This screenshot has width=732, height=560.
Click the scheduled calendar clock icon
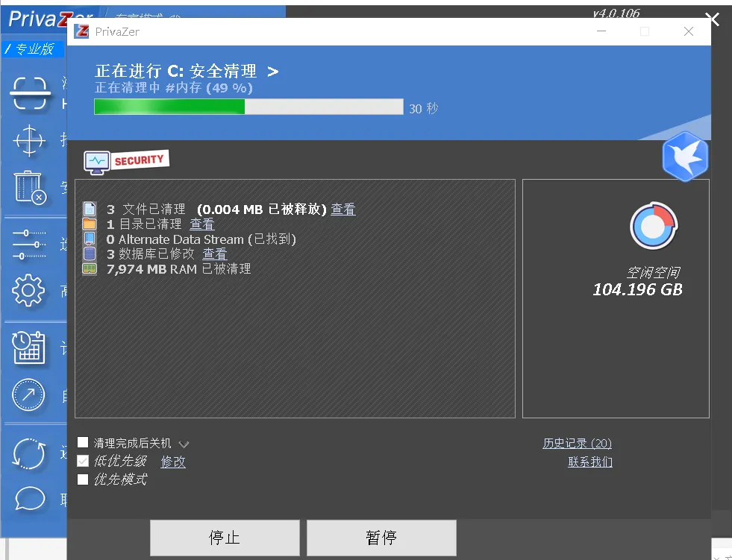click(x=28, y=347)
